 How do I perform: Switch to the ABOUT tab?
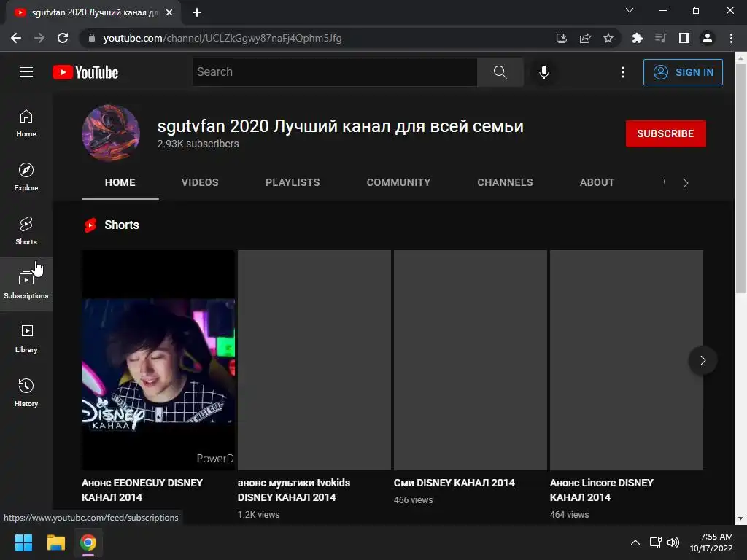coord(597,182)
